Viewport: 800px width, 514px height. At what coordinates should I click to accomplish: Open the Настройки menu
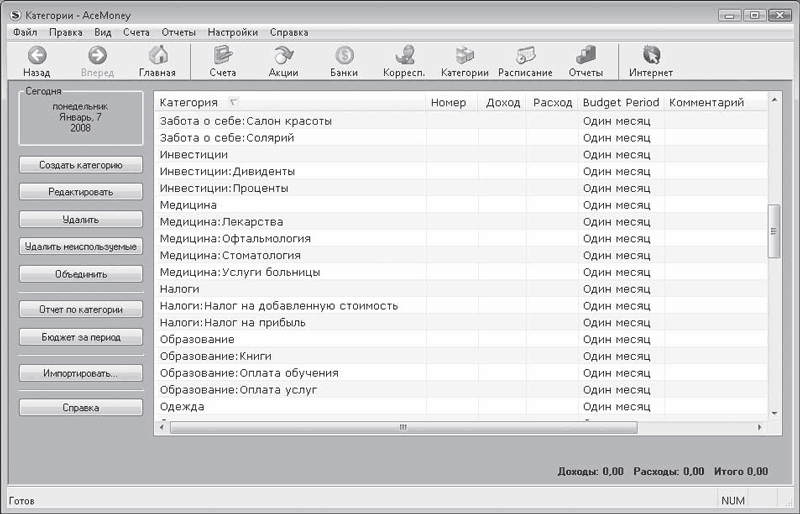233,33
